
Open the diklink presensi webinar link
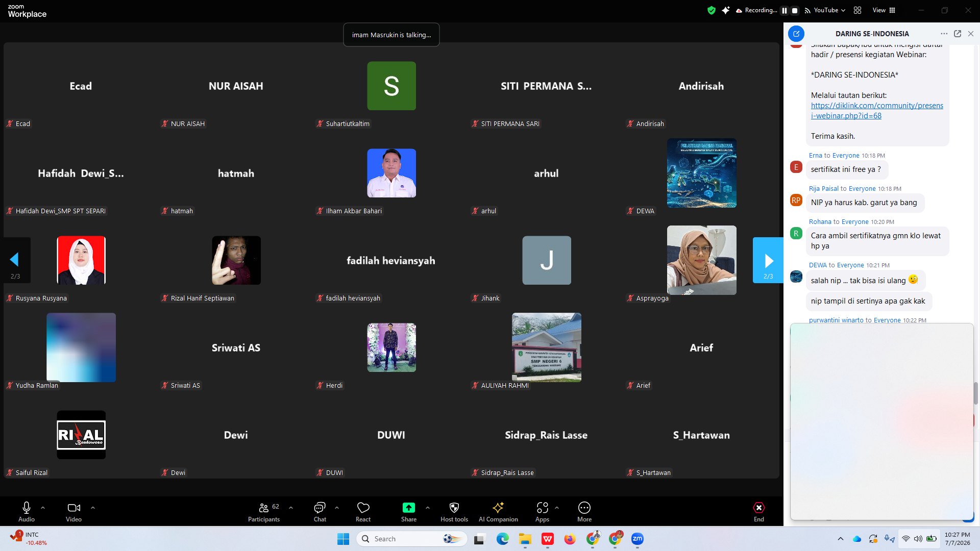(x=877, y=111)
